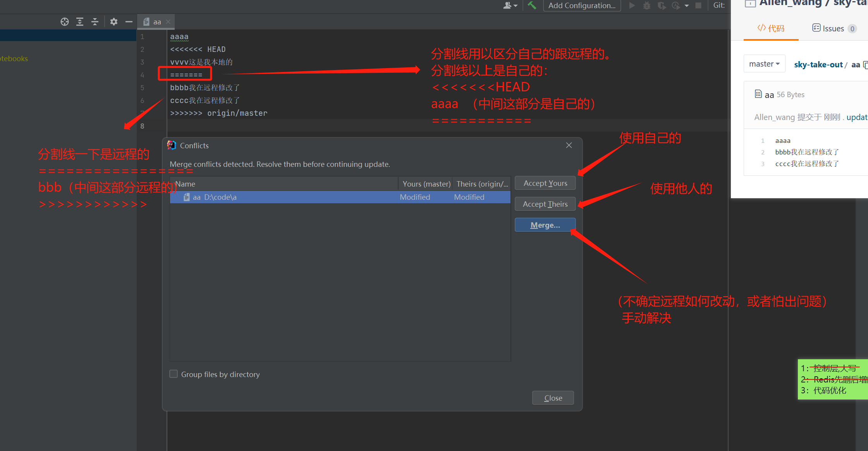Click the Run play icon in toolbar
The height and width of the screenshot is (451, 868).
(x=632, y=5)
